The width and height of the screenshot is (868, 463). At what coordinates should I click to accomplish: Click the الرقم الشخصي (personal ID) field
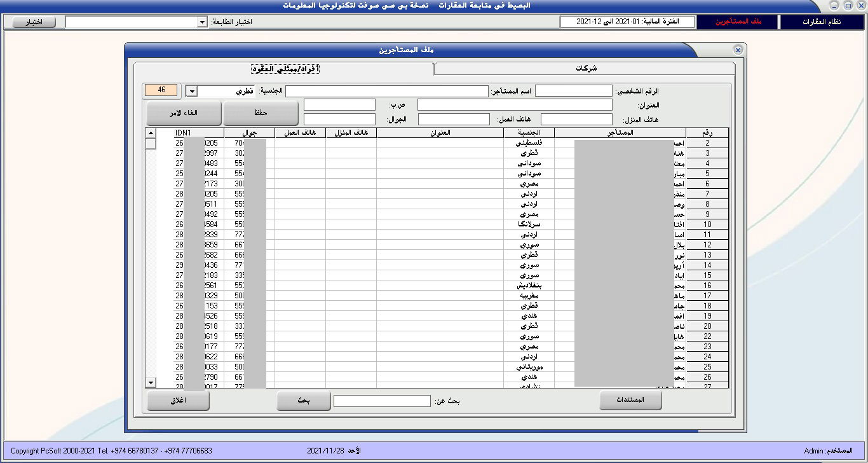point(573,91)
